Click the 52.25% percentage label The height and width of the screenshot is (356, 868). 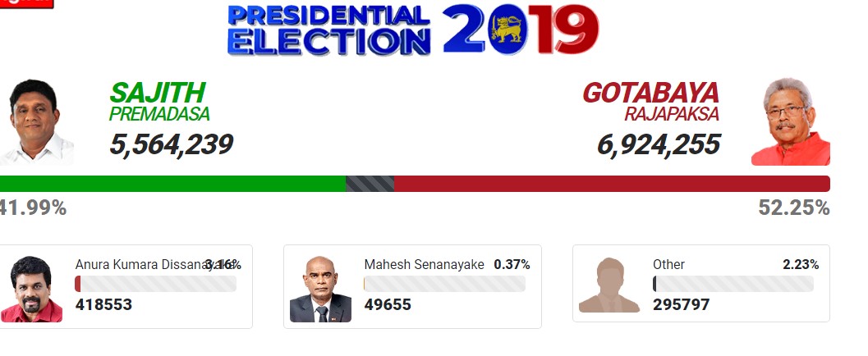tap(793, 208)
